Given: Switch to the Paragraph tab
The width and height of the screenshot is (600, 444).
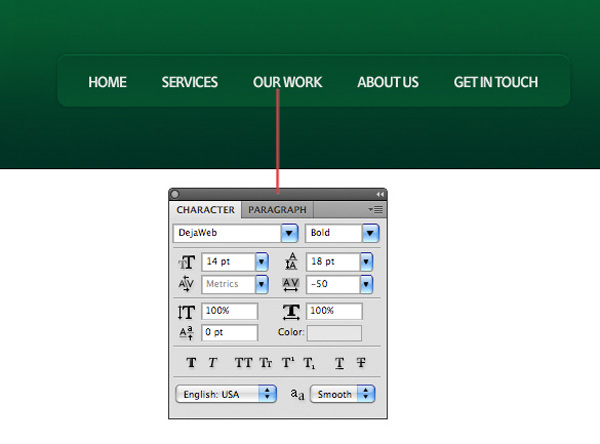Looking at the screenshot, I should (x=277, y=210).
